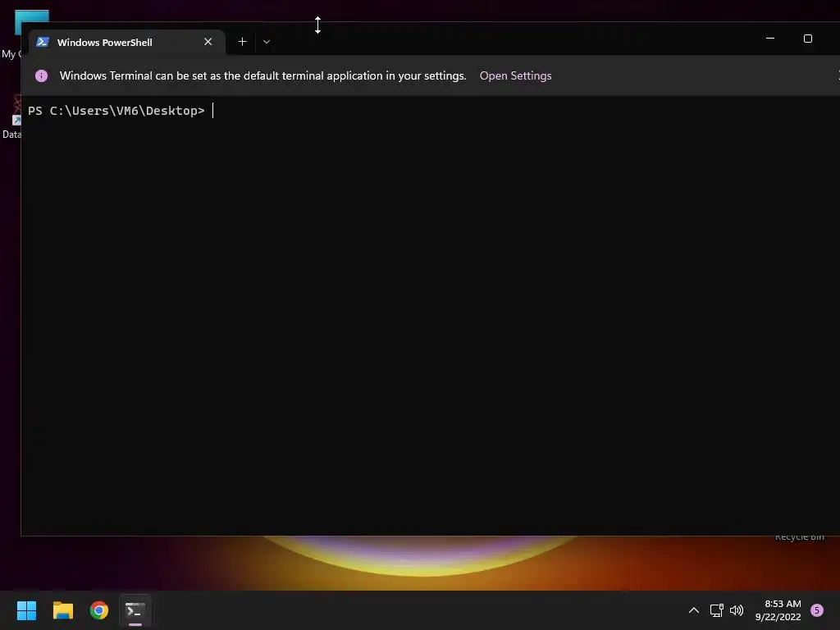Image resolution: width=840 pixels, height=630 pixels.
Task: Open the clock showing 8:53 AM
Action: click(x=778, y=610)
